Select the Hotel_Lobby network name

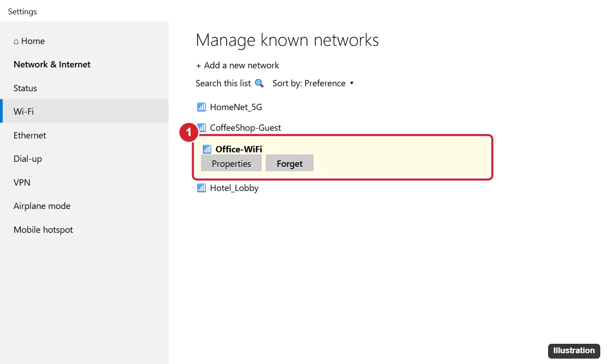coord(234,188)
